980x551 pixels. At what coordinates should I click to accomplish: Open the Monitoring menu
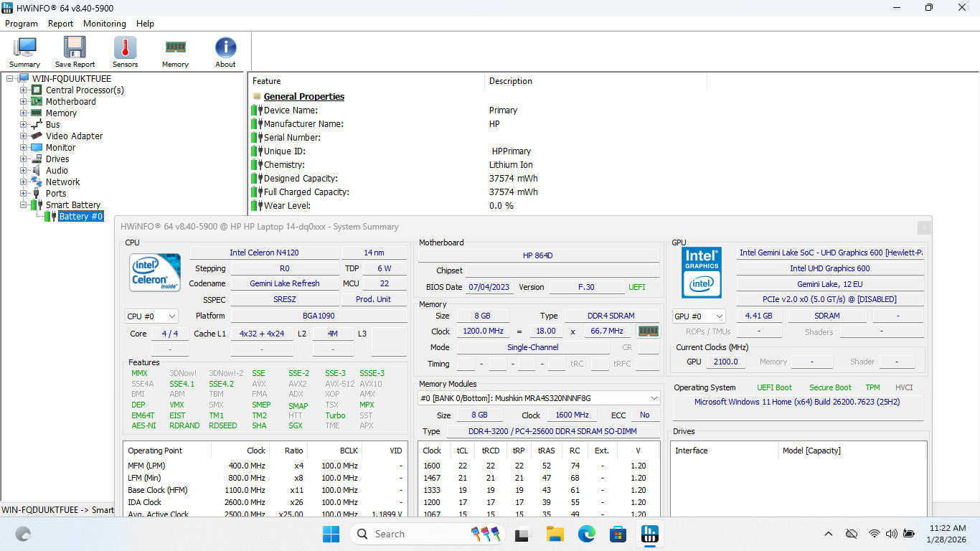click(104, 24)
